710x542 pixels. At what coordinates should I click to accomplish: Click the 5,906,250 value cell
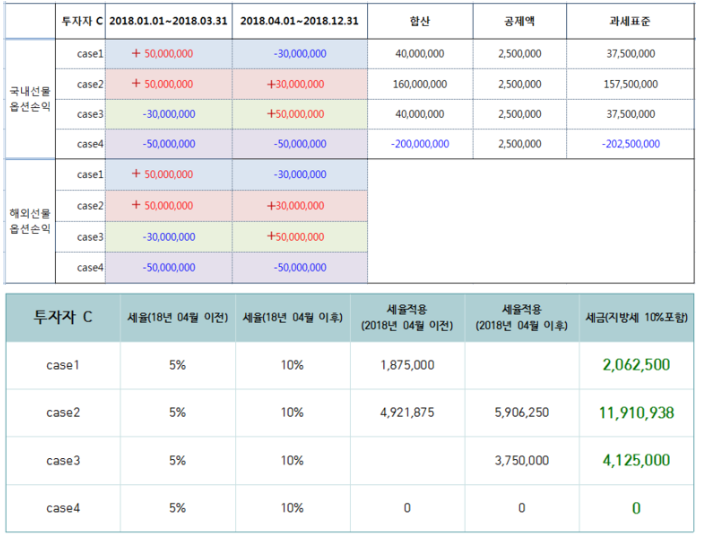[521, 412]
